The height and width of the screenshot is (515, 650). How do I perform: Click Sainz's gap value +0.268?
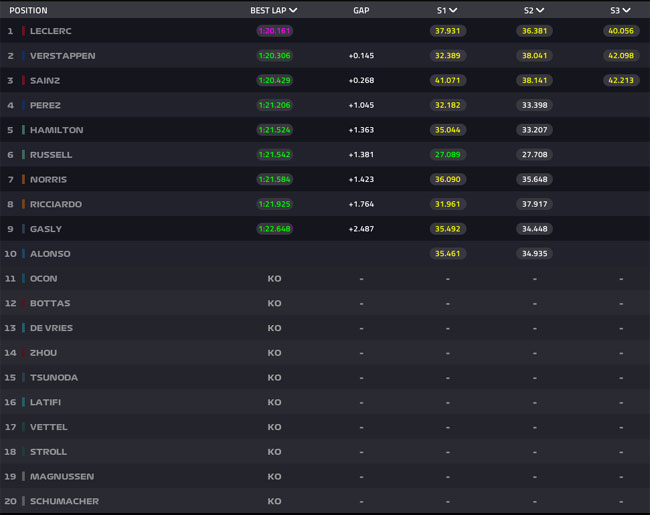[x=361, y=80]
